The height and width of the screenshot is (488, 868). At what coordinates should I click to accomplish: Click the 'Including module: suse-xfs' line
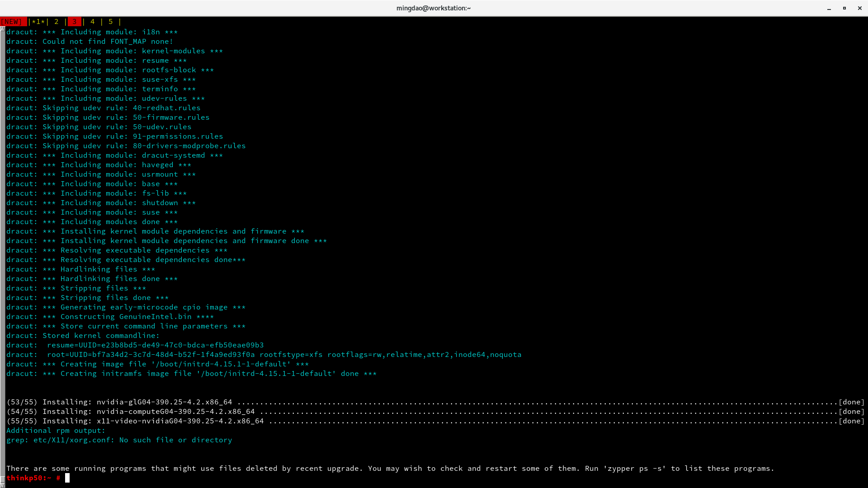[x=101, y=80]
